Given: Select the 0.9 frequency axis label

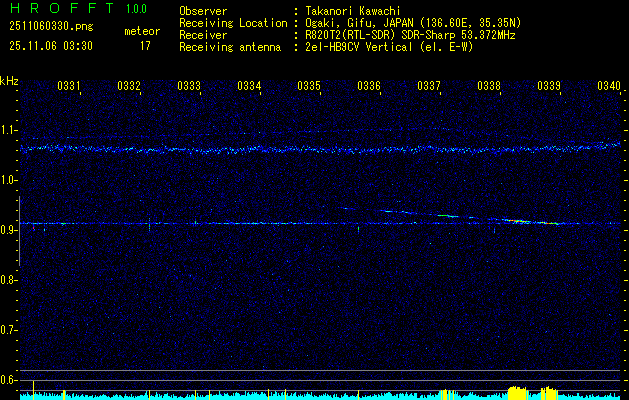Looking at the screenshot, I should click(9, 230).
